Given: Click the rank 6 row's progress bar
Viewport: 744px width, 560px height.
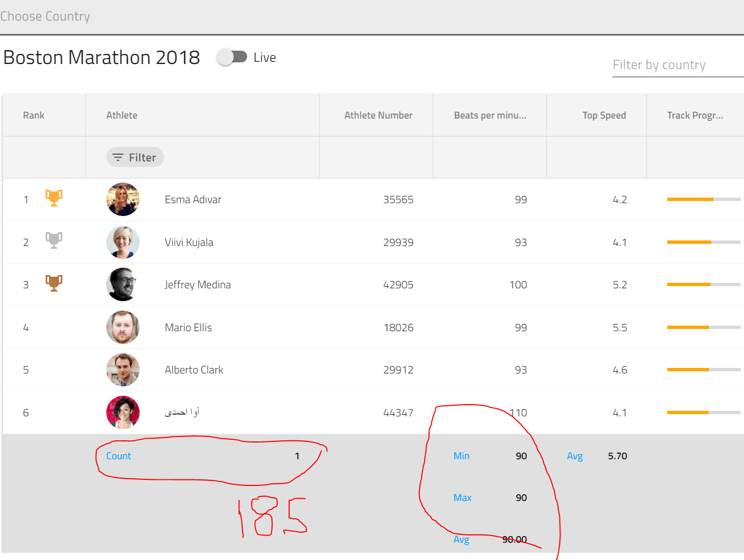Looking at the screenshot, I should pyautogui.click(x=704, y=412).
